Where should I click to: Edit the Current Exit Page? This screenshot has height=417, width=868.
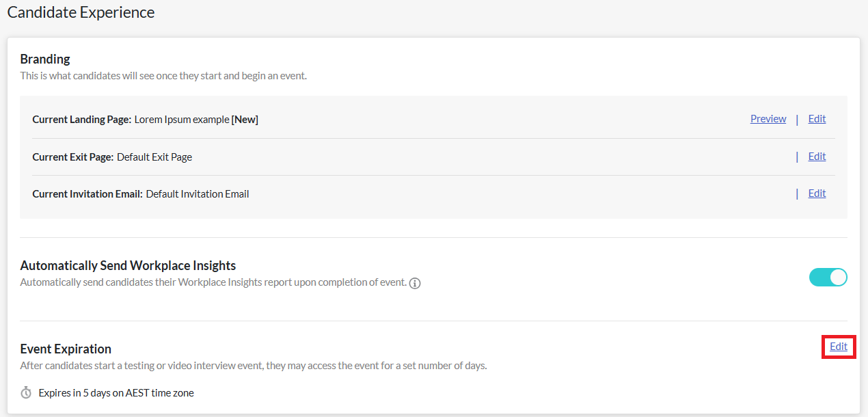pyautogui.click(x=817, y=157)
